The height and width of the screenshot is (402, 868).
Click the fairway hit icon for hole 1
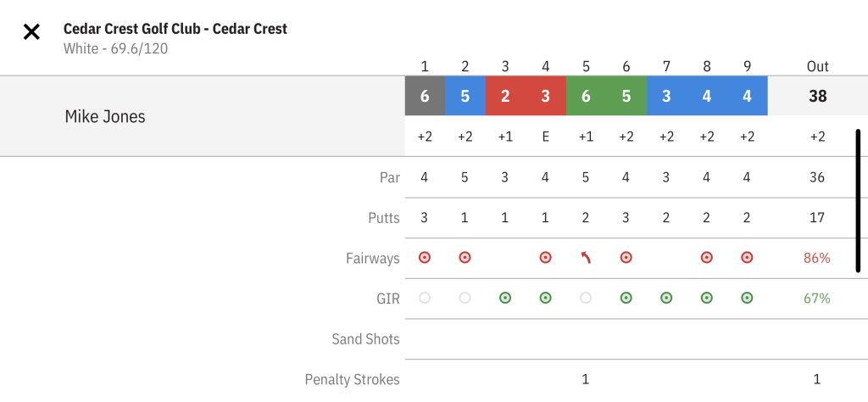tap(425, 258)
